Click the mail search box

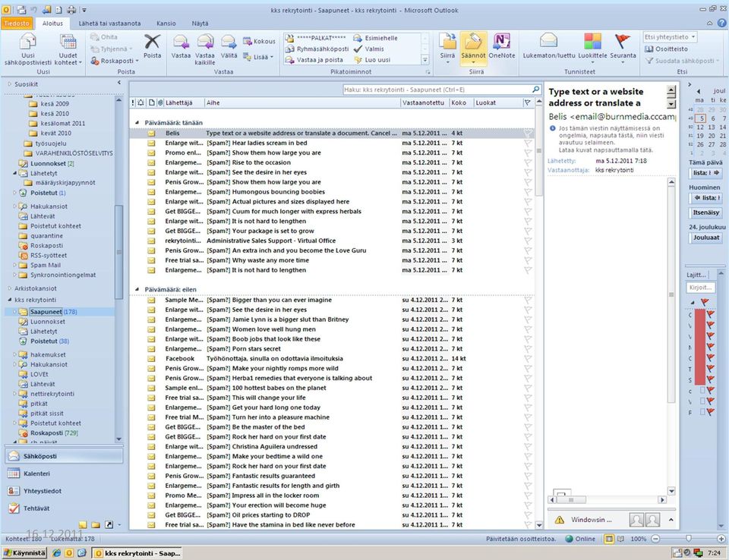pyautogui.click(x=442, y=90)
